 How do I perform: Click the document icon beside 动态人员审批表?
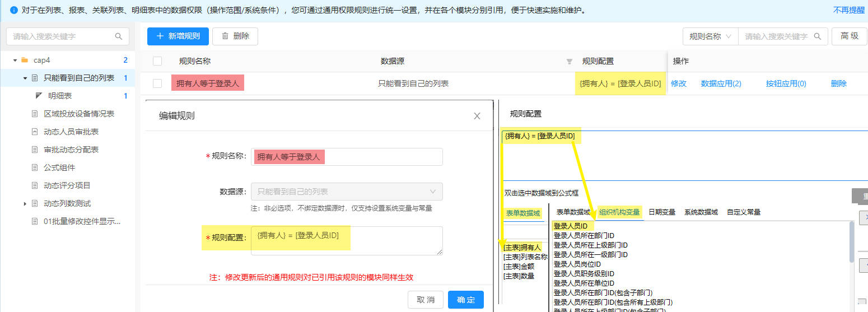click(35, 132)
